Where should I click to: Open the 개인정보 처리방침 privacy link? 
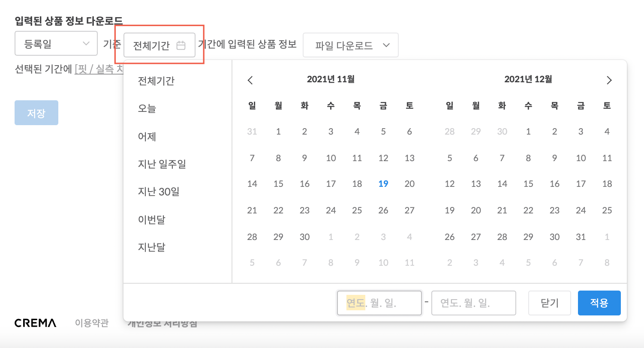162,323
